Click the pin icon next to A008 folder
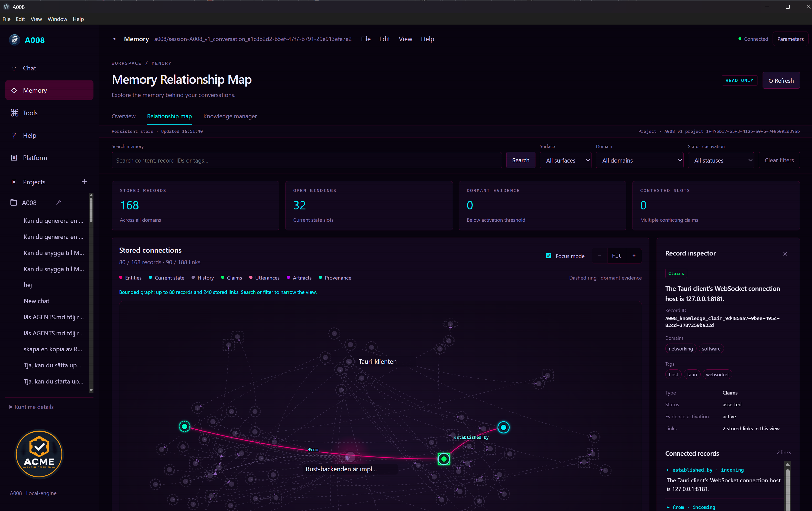This screenshot has height=511, width=812. (x=59, y=202)
